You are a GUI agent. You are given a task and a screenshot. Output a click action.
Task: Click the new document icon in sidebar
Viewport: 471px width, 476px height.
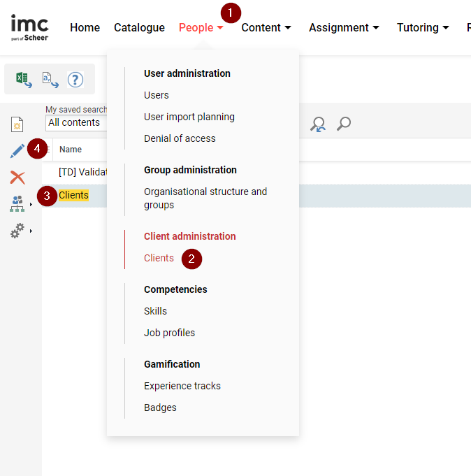(x=17, y=124)
